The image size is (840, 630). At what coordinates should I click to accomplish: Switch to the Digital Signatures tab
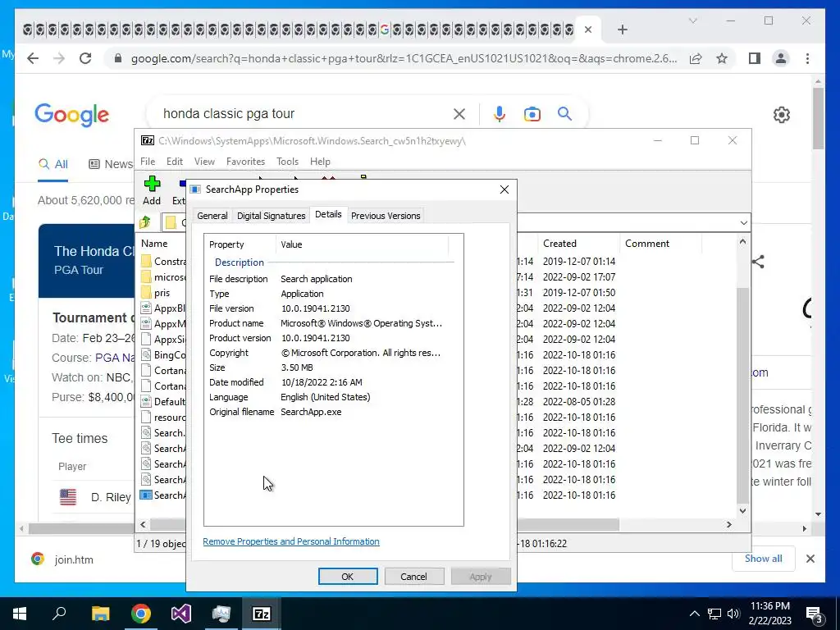point(271,216)
